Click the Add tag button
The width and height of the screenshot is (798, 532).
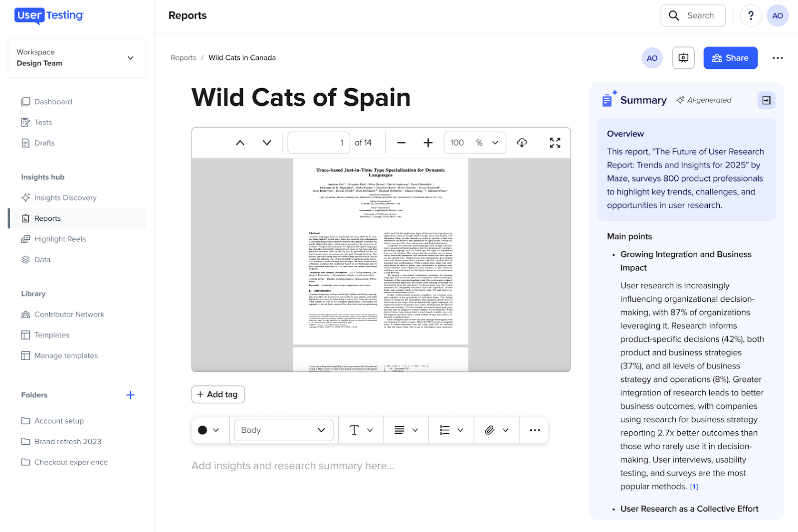(x=218, y=394)
